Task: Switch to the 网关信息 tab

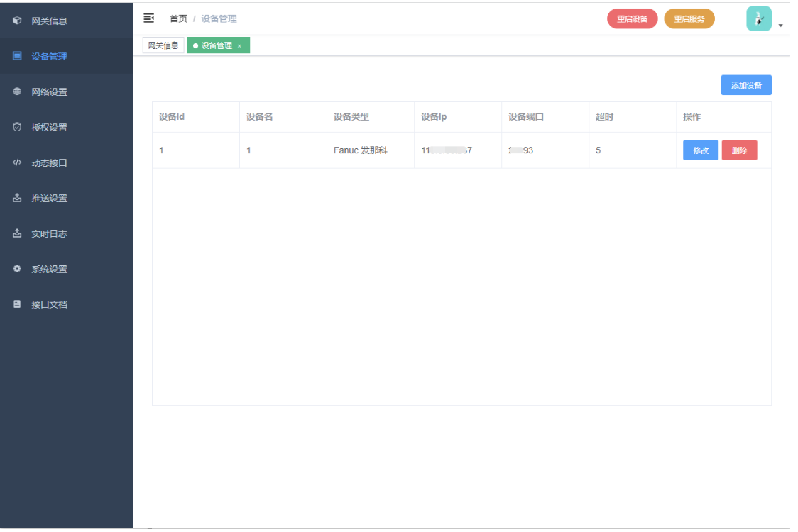Action: pyautogui.click(x=163, y=45)
